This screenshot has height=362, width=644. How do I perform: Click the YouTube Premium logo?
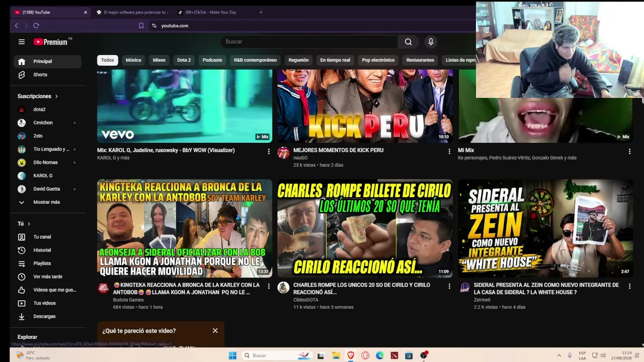[x=50, y=42]
